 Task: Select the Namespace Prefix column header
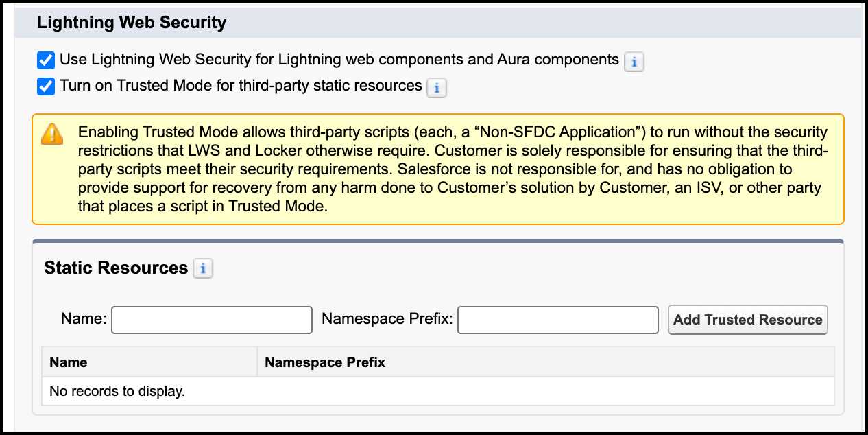pyautogui.click(x=325, y=362)
